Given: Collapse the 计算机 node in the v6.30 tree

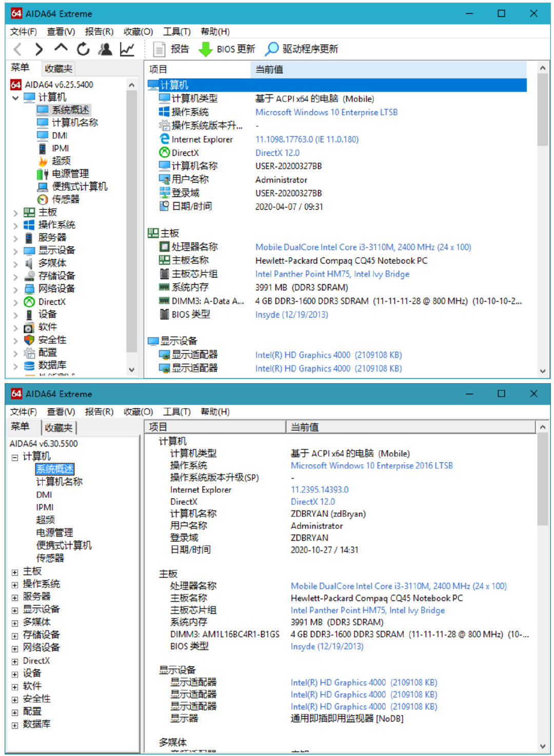Looking at the screenshot, I should point(15,457).
